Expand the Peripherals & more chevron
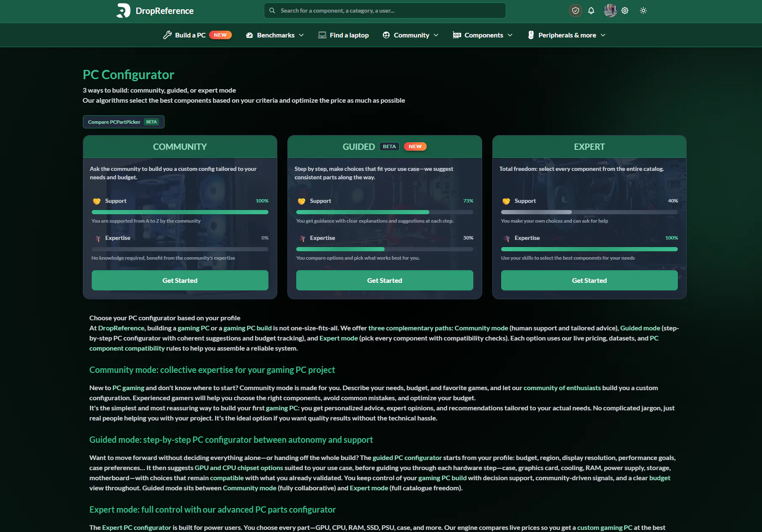Viewport: 762px width, 532px height. tap(603, 35)
